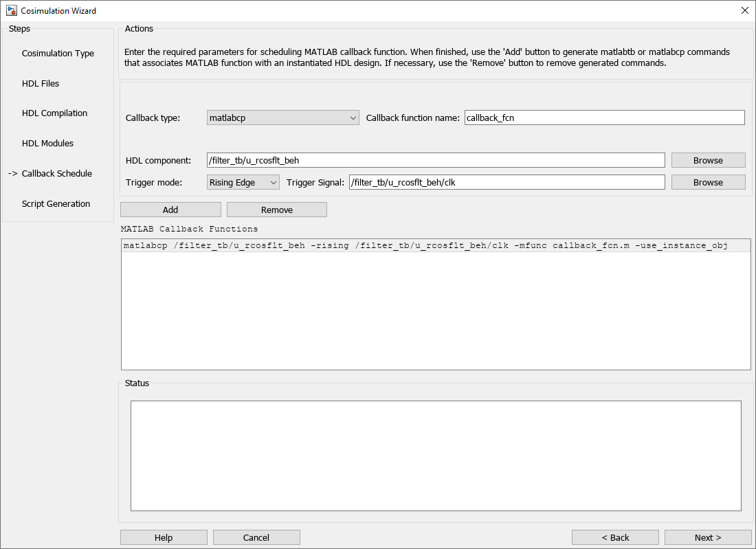This screenshot has width=756, height=549.
Task: Browse for the HDL component
Action: [708, 160]
